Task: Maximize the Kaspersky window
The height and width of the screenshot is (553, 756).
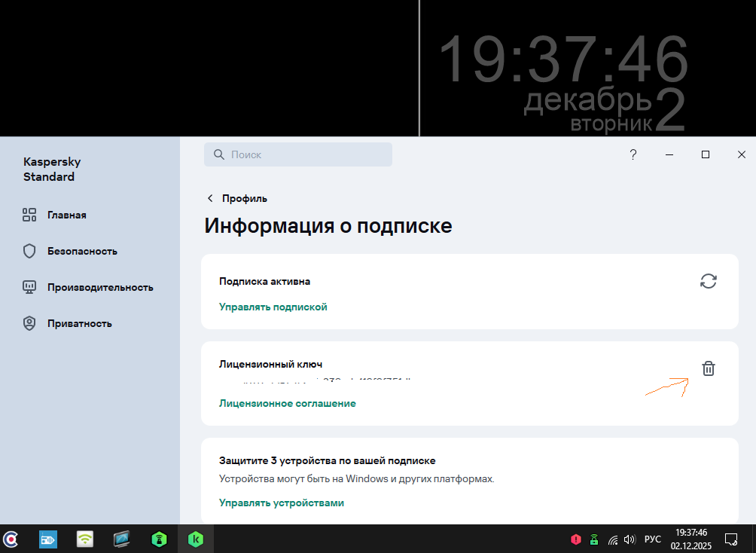Action: coord(706,154)
